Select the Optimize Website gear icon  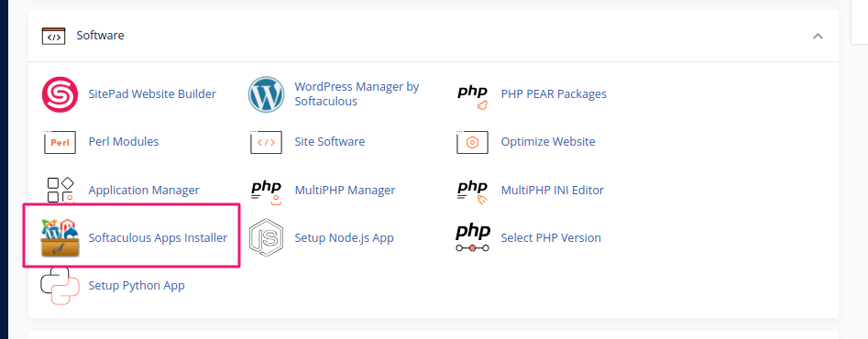click(472, 142)
